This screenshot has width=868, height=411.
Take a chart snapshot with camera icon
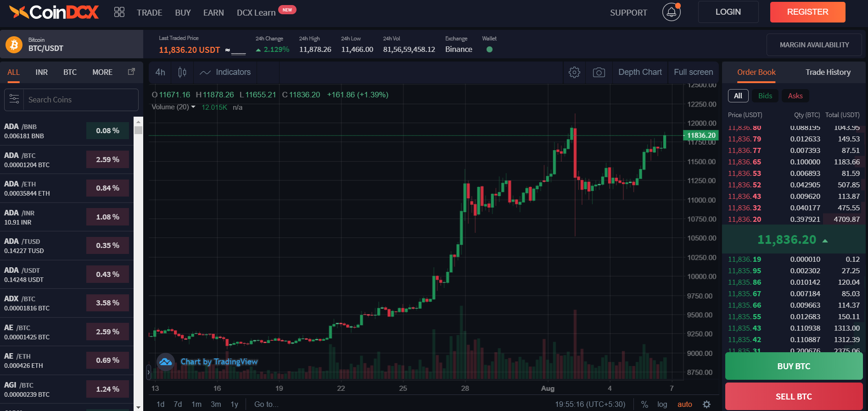pos(599,72)
